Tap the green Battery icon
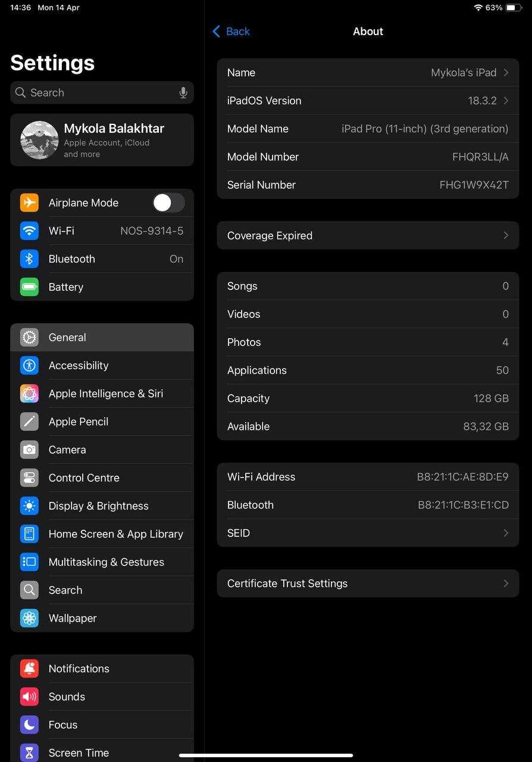532x762 pixels. (x=29, y=286)
